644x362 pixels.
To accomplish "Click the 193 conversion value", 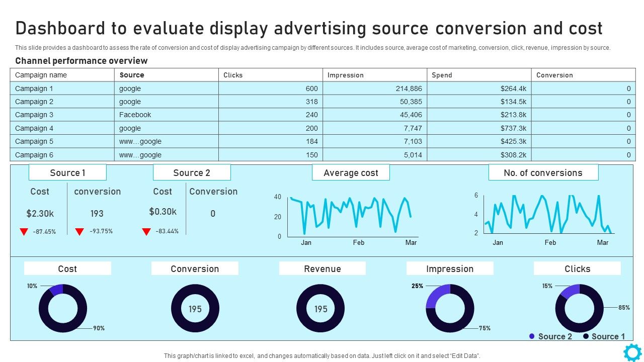I will [x=97, y=214].
